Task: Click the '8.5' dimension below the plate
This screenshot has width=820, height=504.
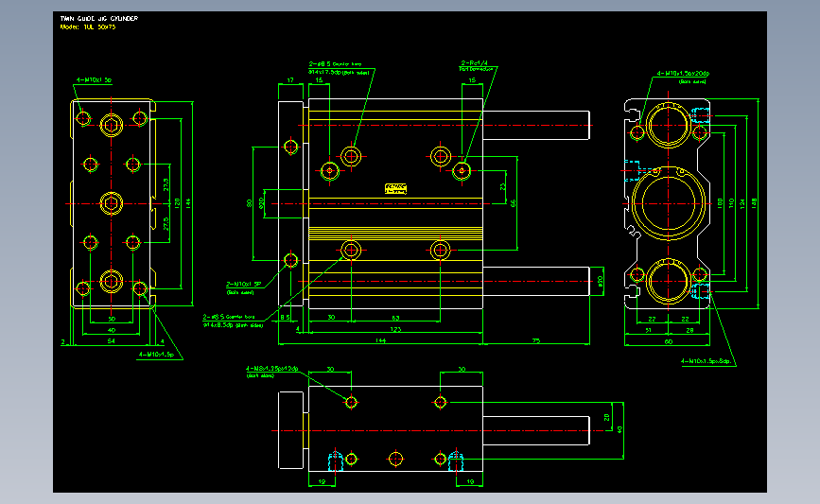Action: [x=285, y=318]
